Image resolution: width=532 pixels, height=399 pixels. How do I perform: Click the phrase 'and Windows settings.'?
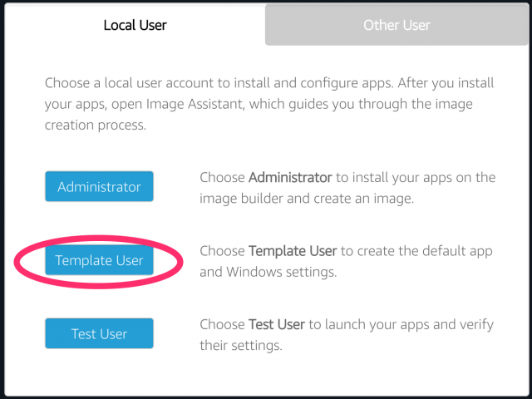point(268,272)
